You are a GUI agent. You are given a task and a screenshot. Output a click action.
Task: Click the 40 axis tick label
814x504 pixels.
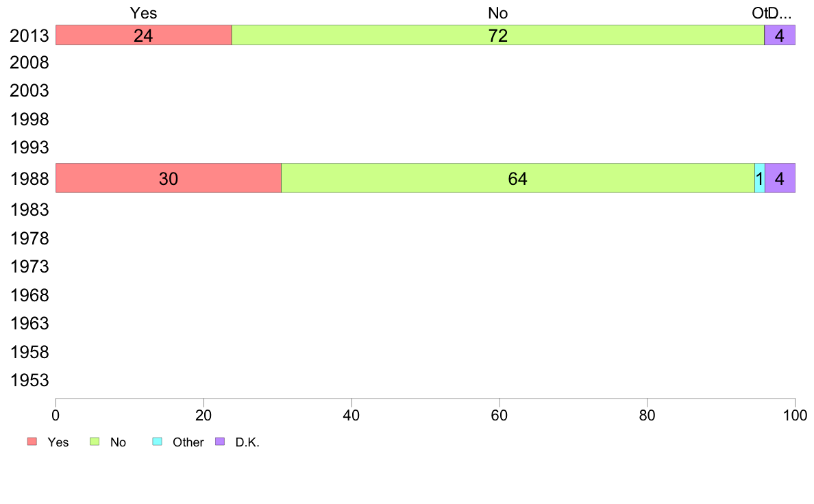click(x=351, y=415)
